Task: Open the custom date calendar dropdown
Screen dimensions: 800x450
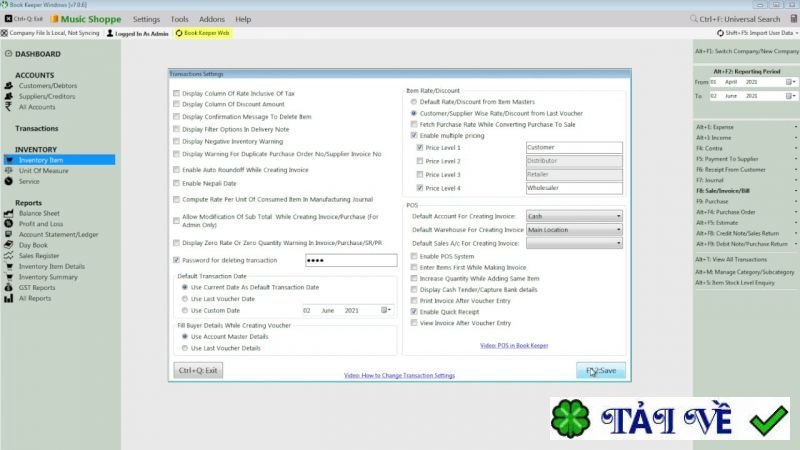Action: point(386,310)
